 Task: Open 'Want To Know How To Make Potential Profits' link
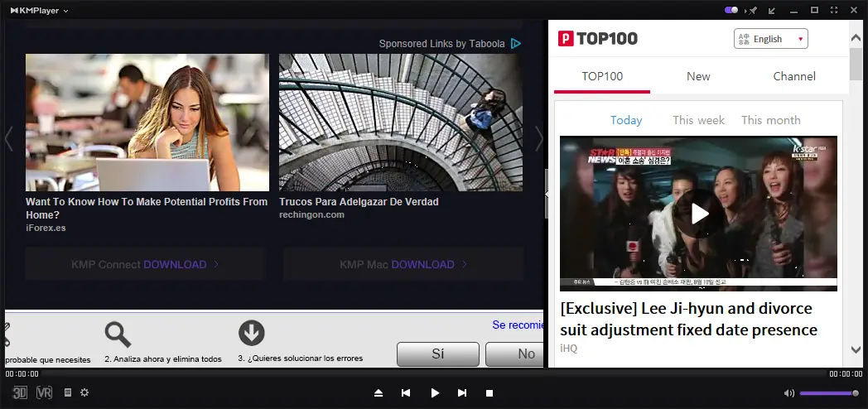click(x=147, y=208)
